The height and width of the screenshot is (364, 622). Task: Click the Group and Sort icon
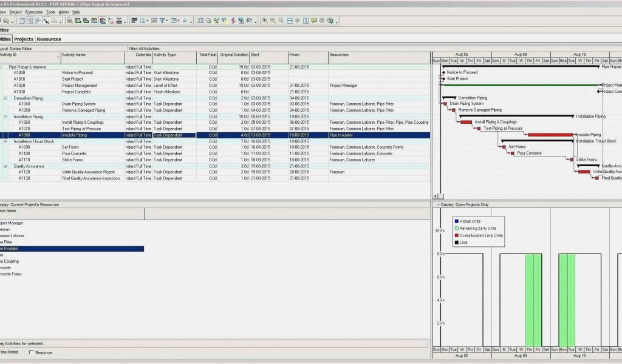(173, 21)
